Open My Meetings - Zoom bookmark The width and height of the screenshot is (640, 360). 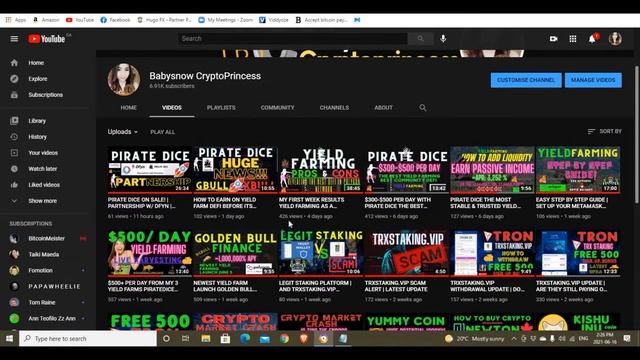(226, 20)
